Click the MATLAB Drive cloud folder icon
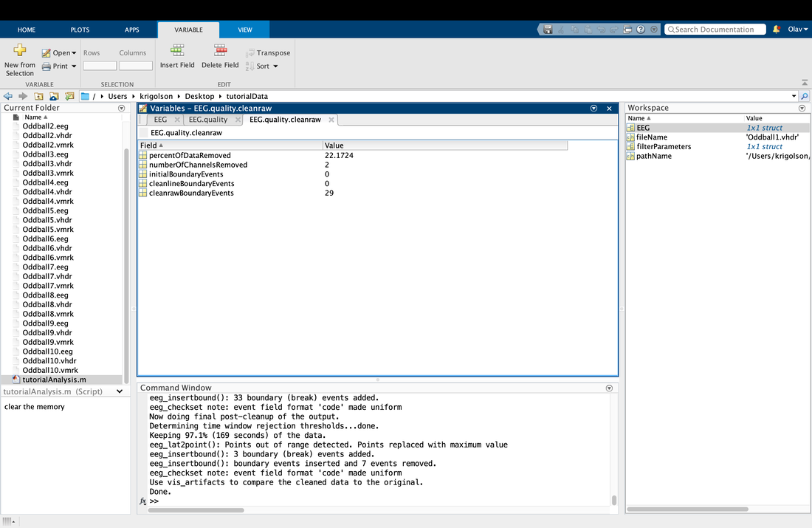 point(54,97)
